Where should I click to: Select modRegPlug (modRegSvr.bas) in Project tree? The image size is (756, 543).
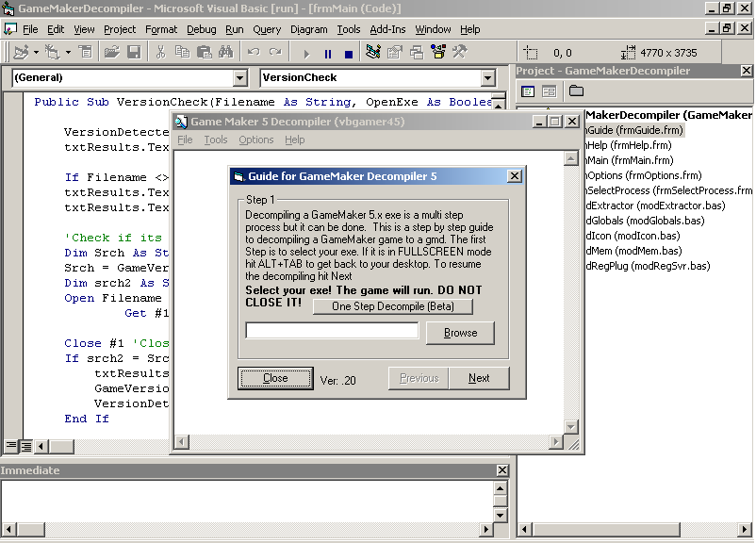[x=648, y=266]
